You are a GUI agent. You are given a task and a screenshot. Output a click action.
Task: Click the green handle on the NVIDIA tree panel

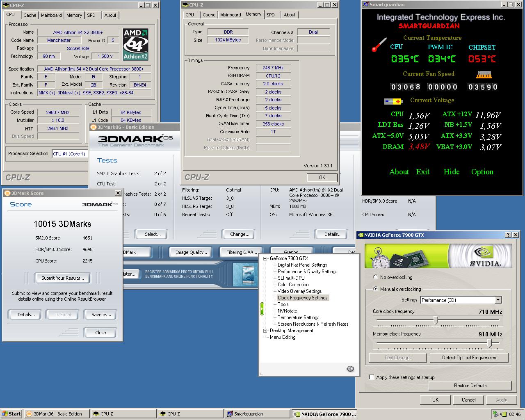tap(262, 309)
